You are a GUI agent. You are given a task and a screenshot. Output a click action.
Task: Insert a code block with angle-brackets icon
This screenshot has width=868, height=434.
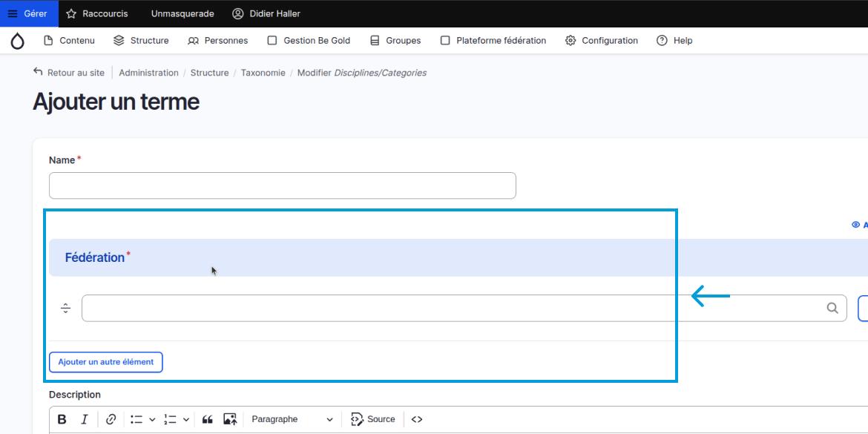pos(417,419)
